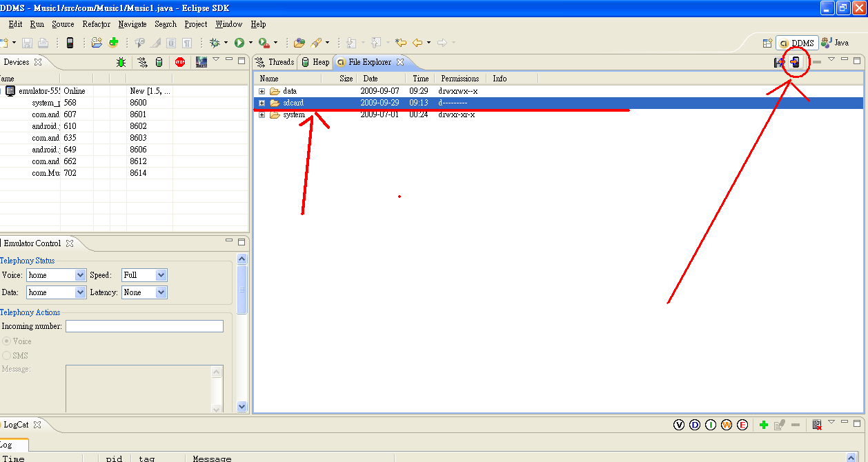Switch to the DDMS perspective button
This screenshot has height=462, width=868.
coord(797,43)
